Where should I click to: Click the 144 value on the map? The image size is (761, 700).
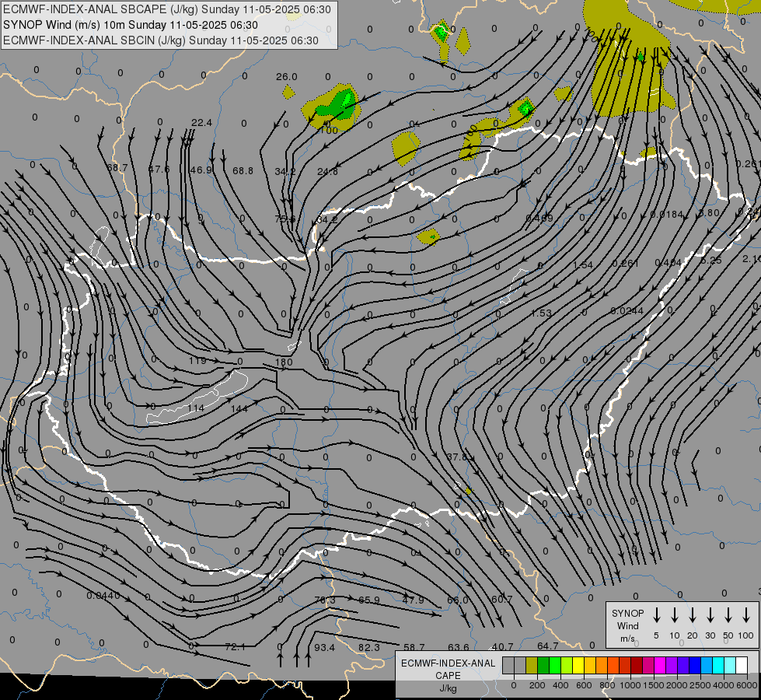[239, 408]
